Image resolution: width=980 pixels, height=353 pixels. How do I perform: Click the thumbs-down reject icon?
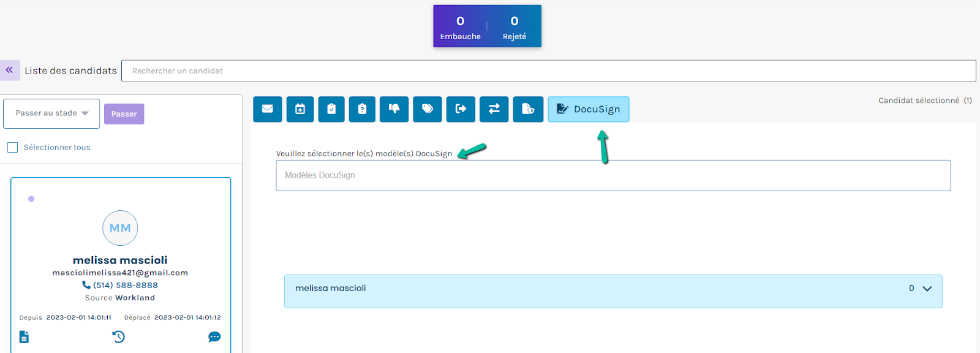click(x=394, y=109)
